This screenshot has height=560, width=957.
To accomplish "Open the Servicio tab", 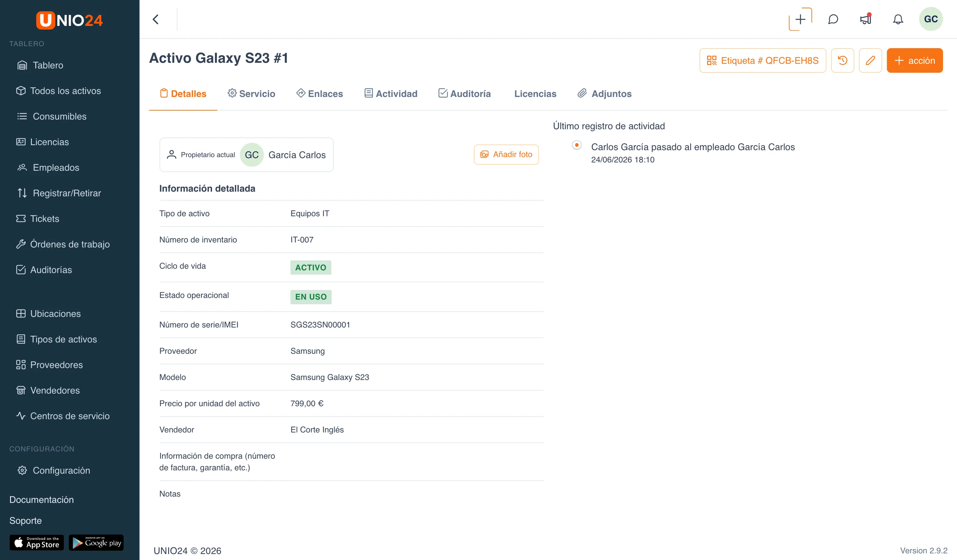I will click(252, 94).
